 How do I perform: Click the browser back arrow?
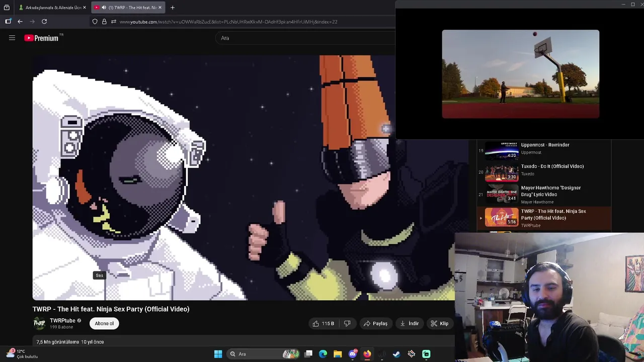point(20,22)
